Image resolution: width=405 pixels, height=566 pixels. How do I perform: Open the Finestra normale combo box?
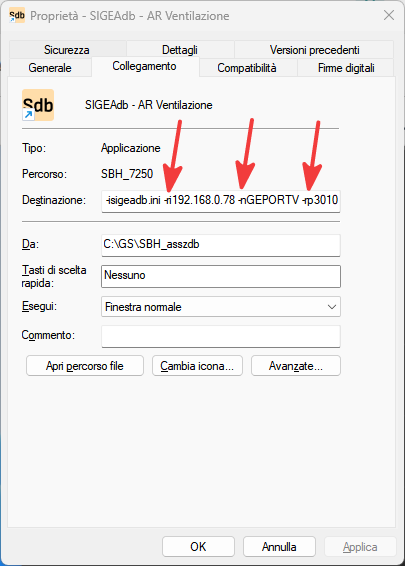pos(221,307)
